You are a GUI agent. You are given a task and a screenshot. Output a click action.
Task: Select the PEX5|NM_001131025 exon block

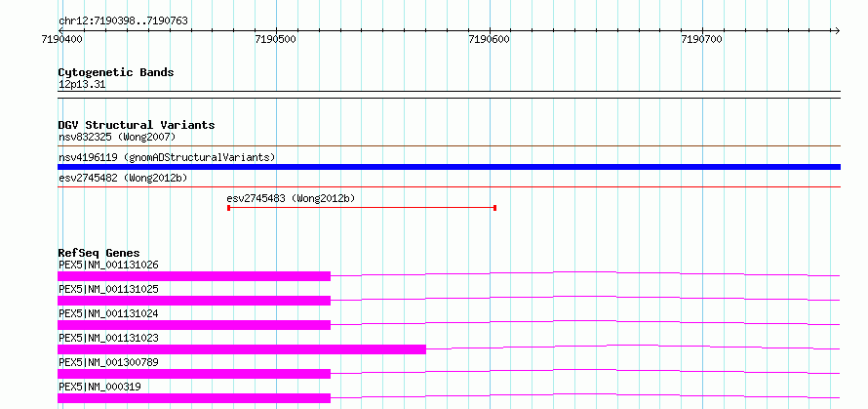194,301
